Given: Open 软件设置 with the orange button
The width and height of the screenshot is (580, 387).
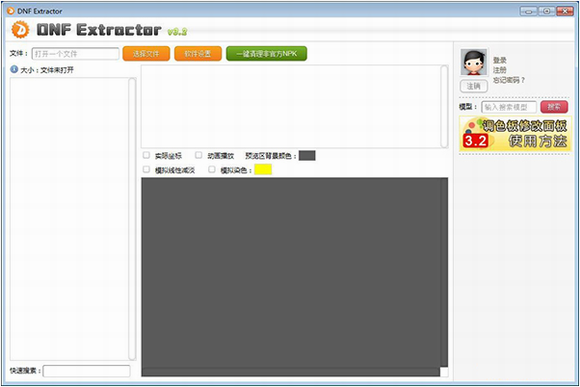Looking at the screenshot, I should [198, 54].
